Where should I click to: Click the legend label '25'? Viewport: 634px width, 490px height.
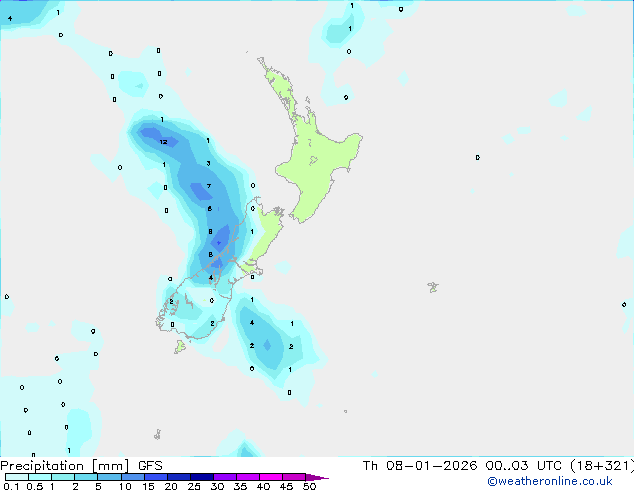point(194,486)
